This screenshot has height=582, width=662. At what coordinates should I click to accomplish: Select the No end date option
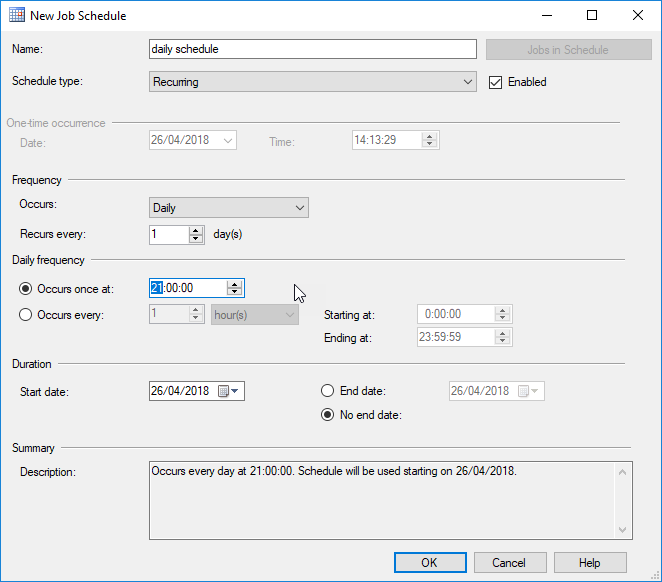327,415
